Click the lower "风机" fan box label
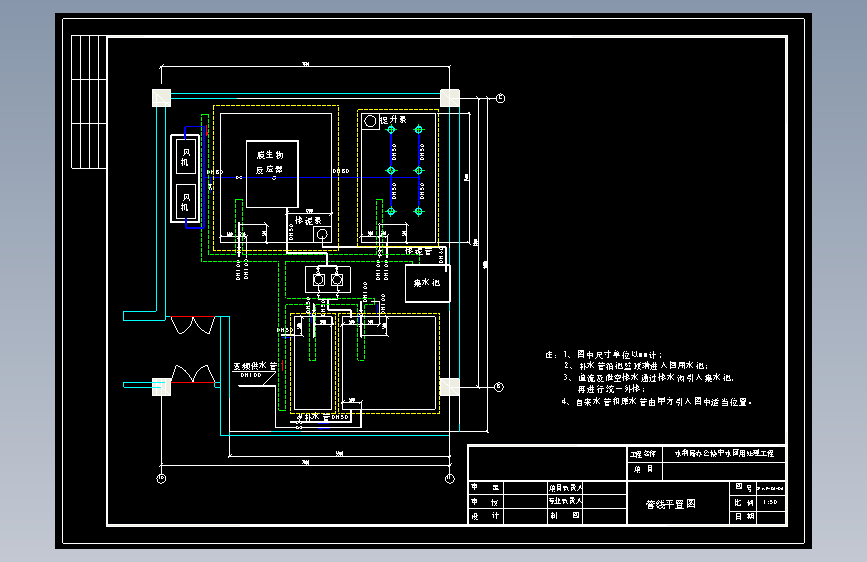This screenshot has width=867, height=562. click(185, 202)
